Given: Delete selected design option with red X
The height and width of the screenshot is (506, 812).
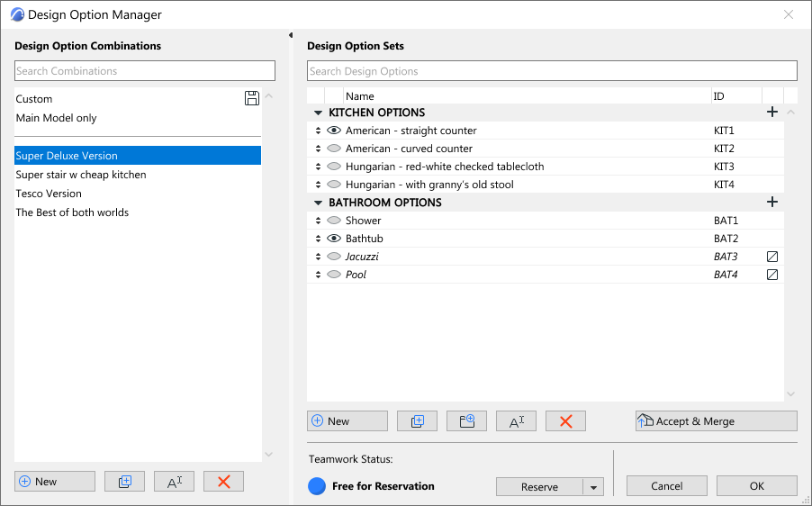Looking at the screenshot, I should coord(565,420).
